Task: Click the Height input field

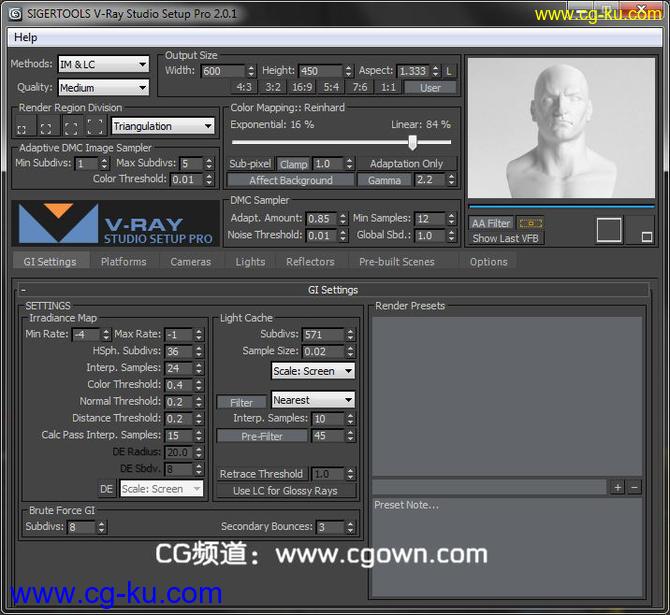Action: click(x=320, y=71)
